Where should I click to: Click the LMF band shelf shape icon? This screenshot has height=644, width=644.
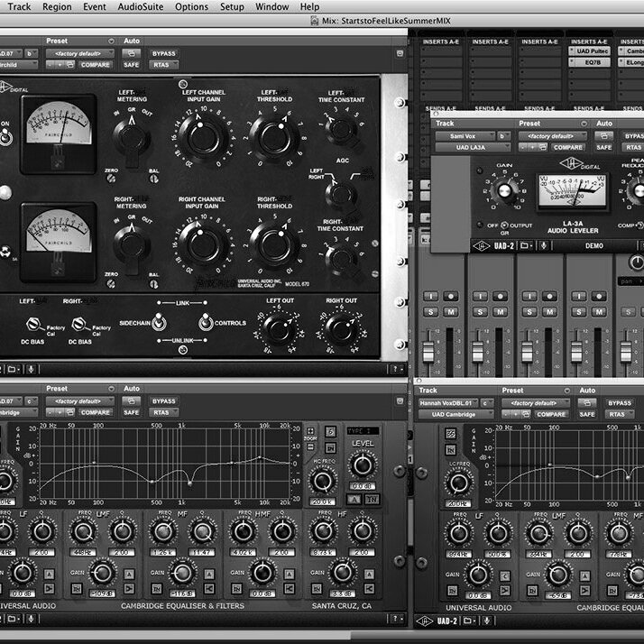click(129, 589)
